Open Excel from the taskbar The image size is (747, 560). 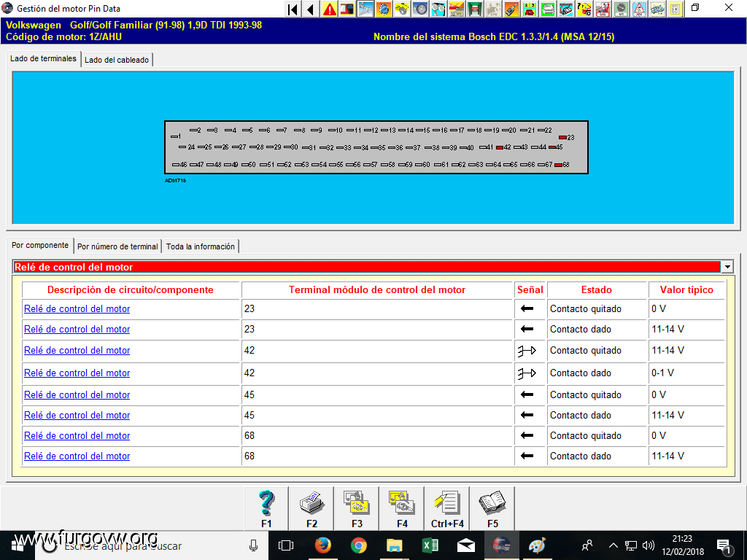430,545
